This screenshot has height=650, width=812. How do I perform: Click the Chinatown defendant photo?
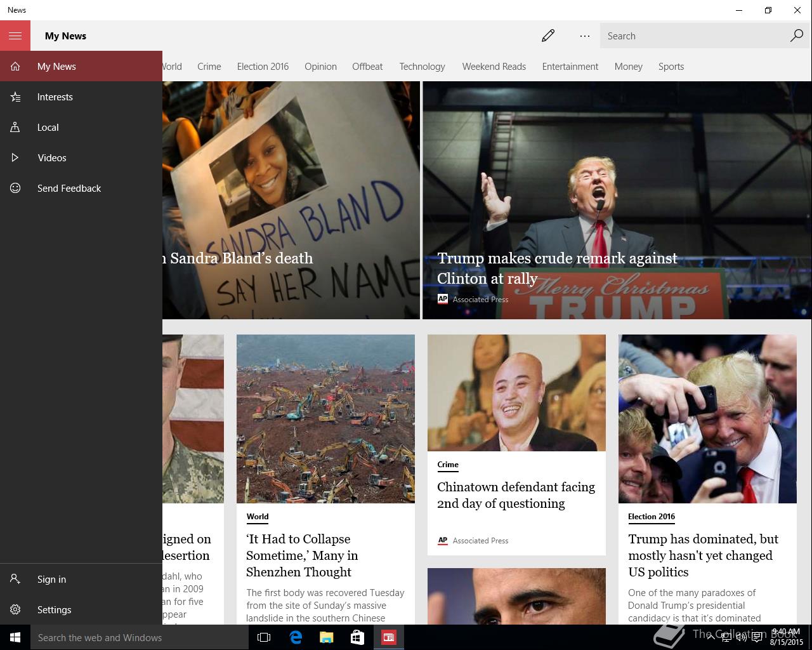pos(516,393)
